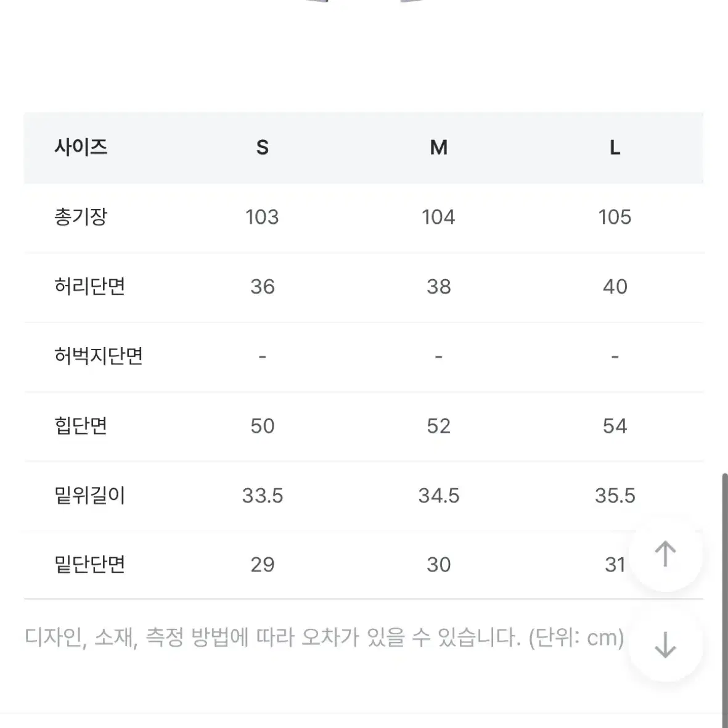728x728 pixels.
Task: Select the S size column header
Action: (263, 148)
